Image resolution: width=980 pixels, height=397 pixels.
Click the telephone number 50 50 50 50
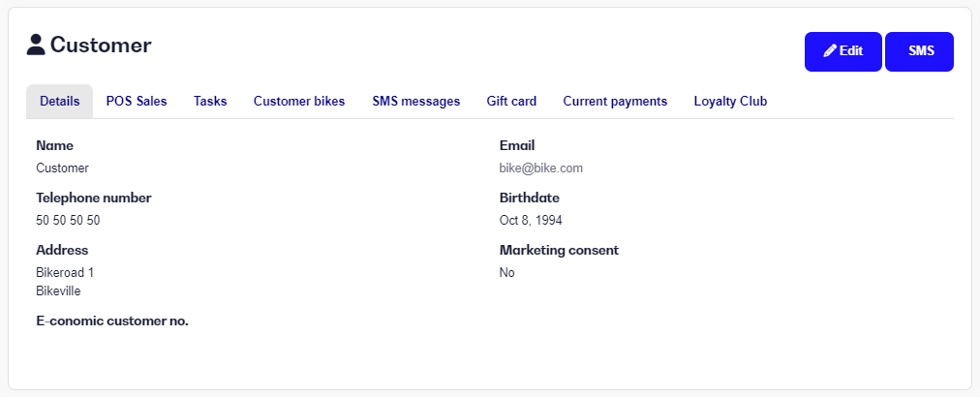68,221
